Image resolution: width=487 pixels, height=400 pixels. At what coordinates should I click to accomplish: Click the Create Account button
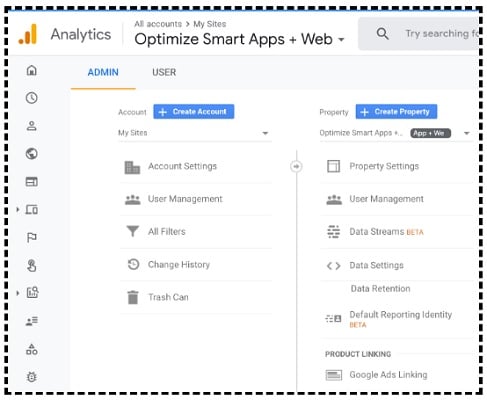[194, 112]
